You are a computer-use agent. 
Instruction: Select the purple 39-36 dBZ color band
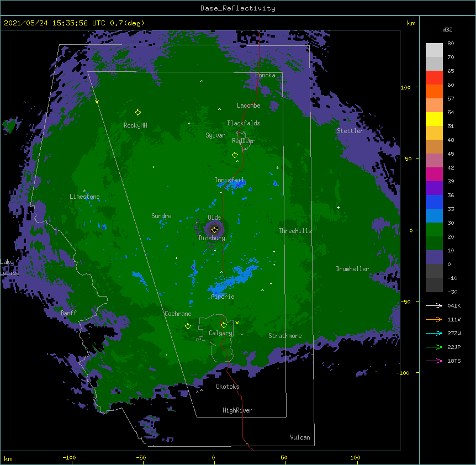coord(434,188)
